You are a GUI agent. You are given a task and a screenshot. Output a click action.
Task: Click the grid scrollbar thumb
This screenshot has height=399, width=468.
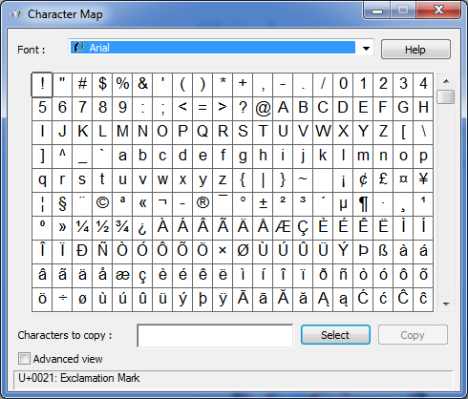tap(446, 97)
